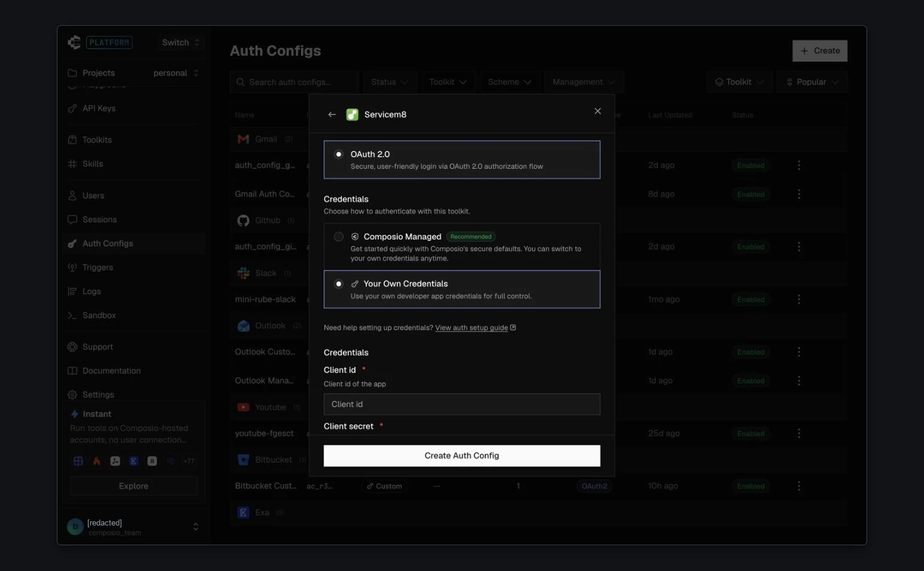This screenshot has width=924, height=571.
Task: Open the Scheme filter dropdown
Action: click(510, 82)
